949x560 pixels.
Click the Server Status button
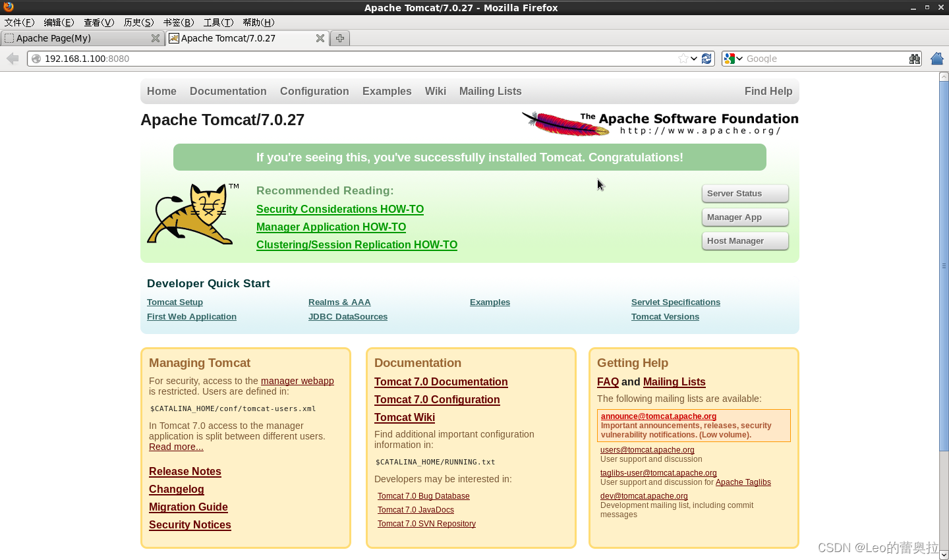(x=745, y=194)
